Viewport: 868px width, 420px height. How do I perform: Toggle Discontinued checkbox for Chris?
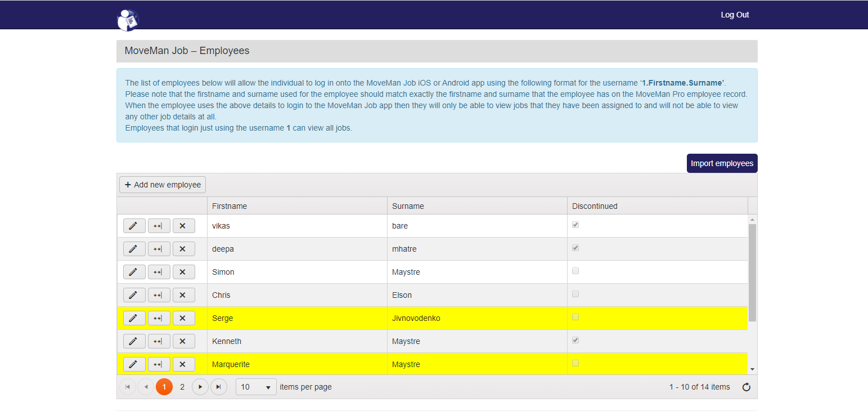click(x=575, y=294)
